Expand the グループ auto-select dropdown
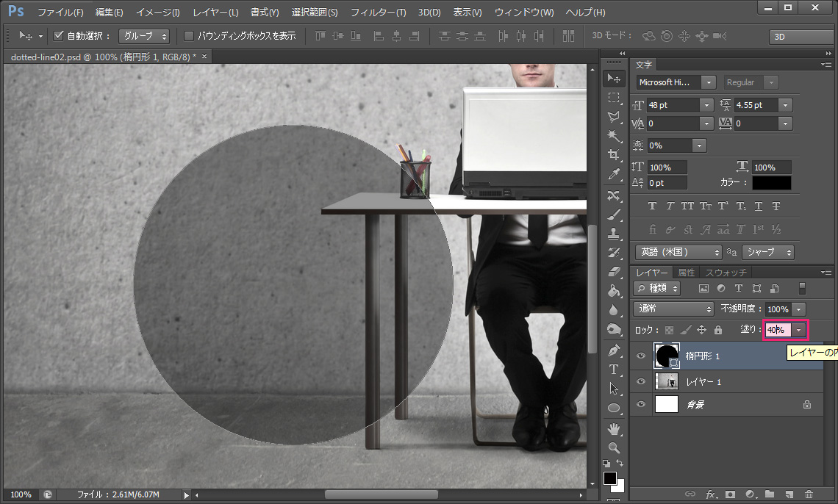Image resolution: width=838 pixels, height=504 pixels. coord(145,35)
